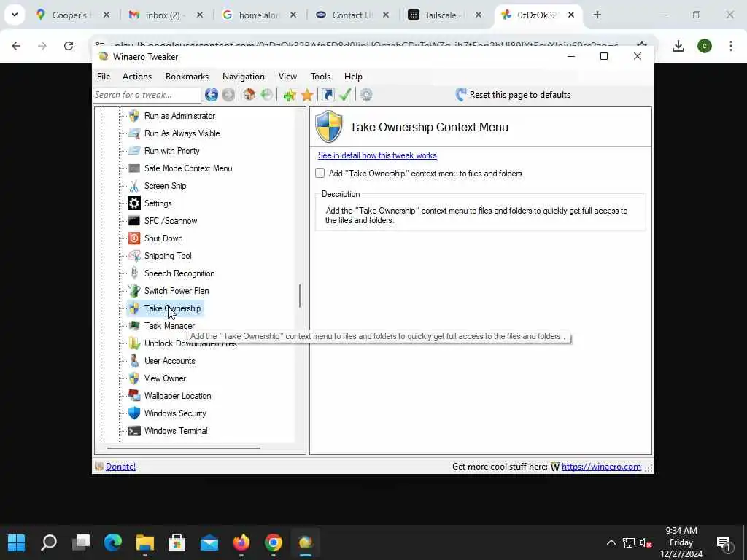This screenshot has width=747, height=560.
Task: Select Run As Always Visible tree item
Action: click(182, 133)
